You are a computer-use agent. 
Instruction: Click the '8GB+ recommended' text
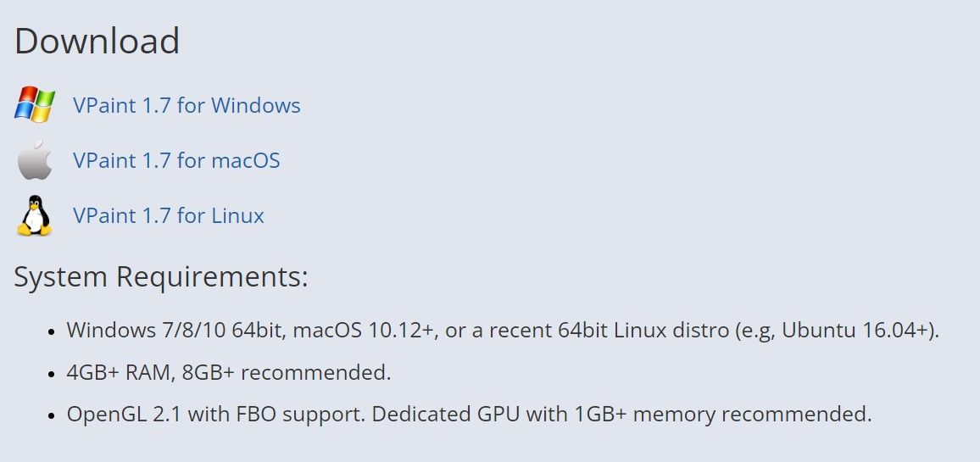287,373
